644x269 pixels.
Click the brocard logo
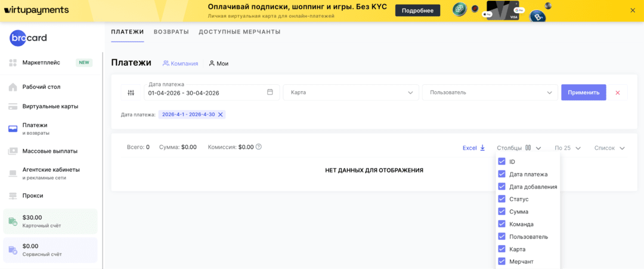[x=29, y=38]
